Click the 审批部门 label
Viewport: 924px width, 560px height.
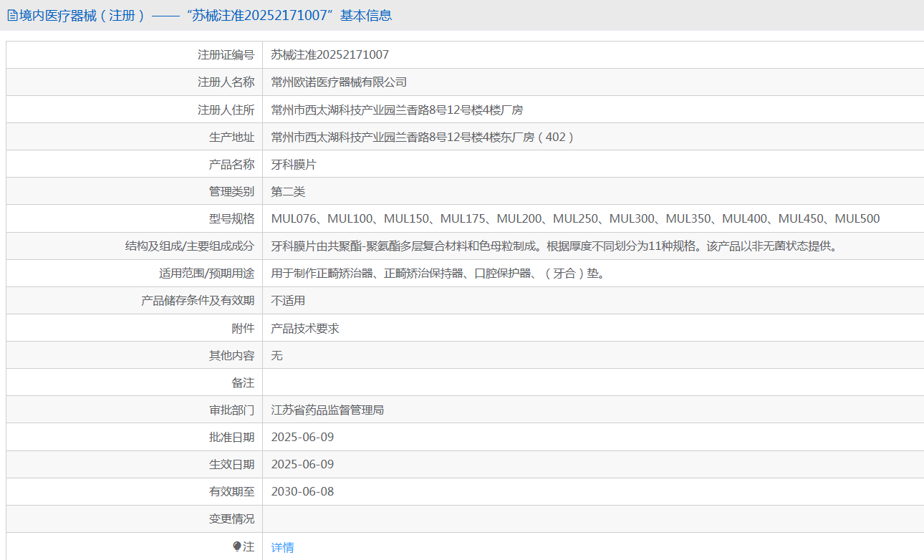[231, 410]
